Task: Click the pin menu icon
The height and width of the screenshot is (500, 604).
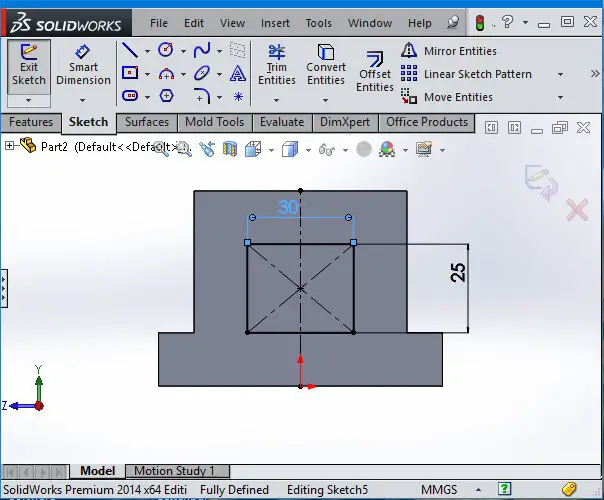Action: click(x=453, y=22)
